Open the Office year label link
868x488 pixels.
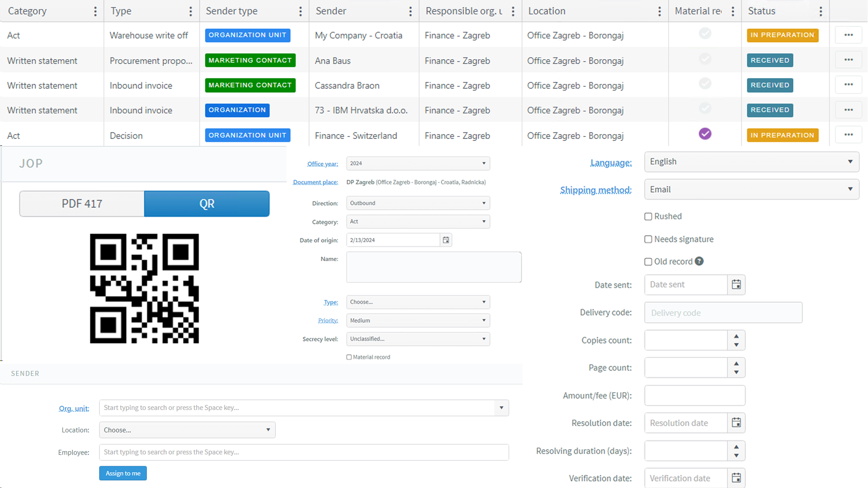[323, 164]
